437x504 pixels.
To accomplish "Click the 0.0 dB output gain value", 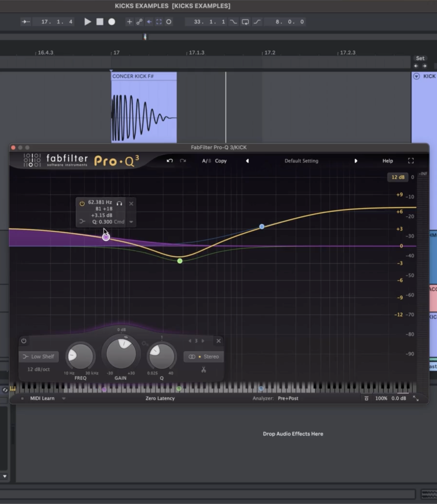I will pos(399,398).
